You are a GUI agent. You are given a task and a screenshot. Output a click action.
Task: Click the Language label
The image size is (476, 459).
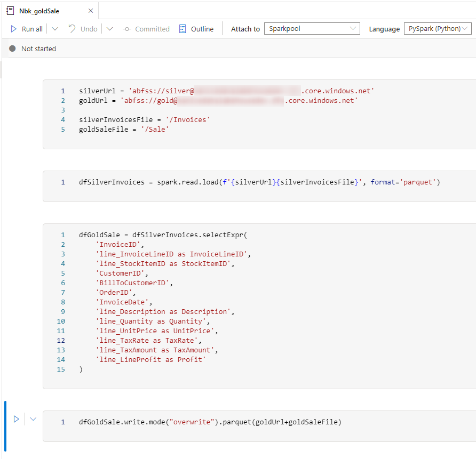[x=384, y=29]
